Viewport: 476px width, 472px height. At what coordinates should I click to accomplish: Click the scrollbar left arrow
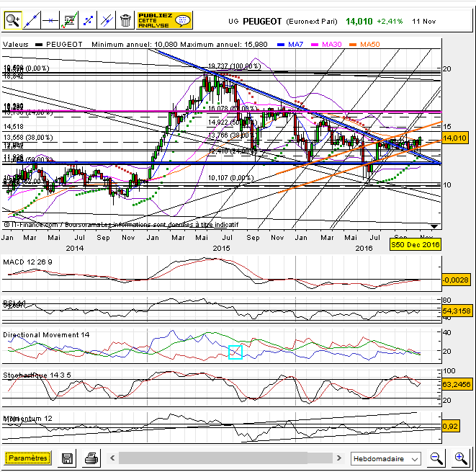pyautogui.click(x=112, y=458)
